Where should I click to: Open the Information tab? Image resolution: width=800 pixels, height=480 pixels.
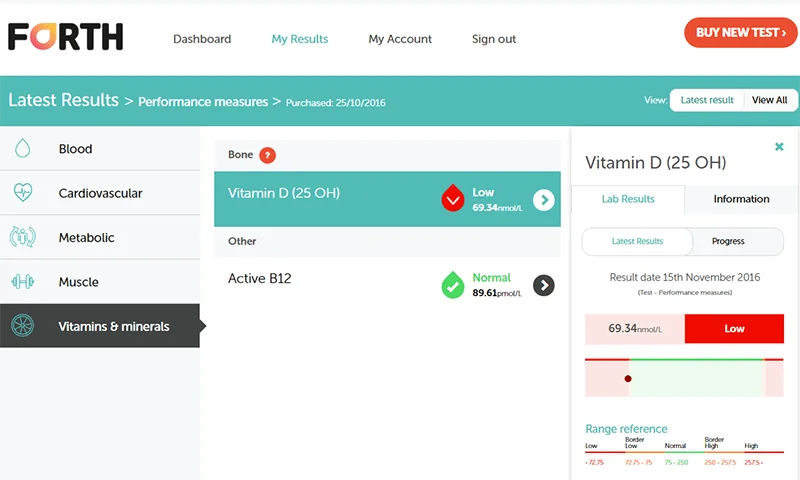point(741,199)
